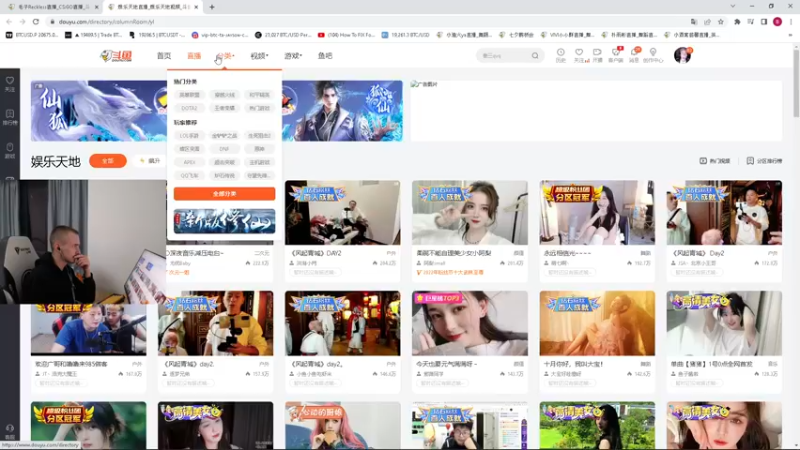This screenshot has height=450, width=800.
Task: Select the APEX category tag
Action: (x=189, y=162)
